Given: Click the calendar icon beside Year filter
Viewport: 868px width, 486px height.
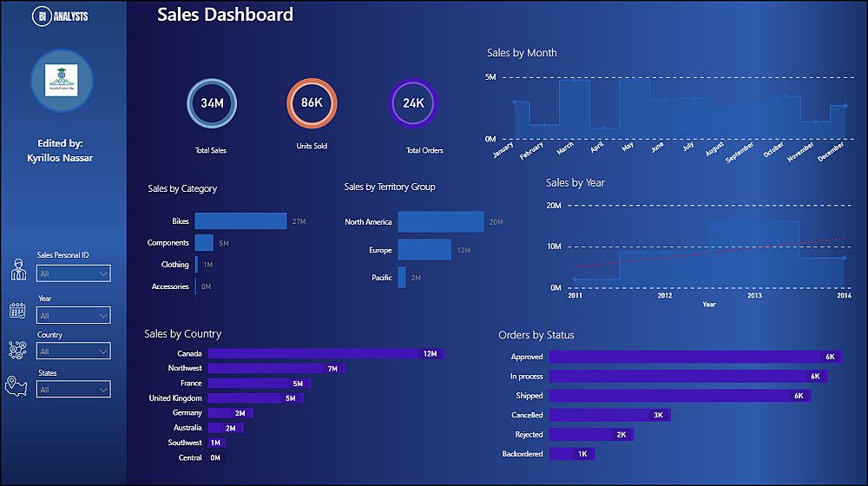Looking at the screenshot, I should click(x=17, y=311).
